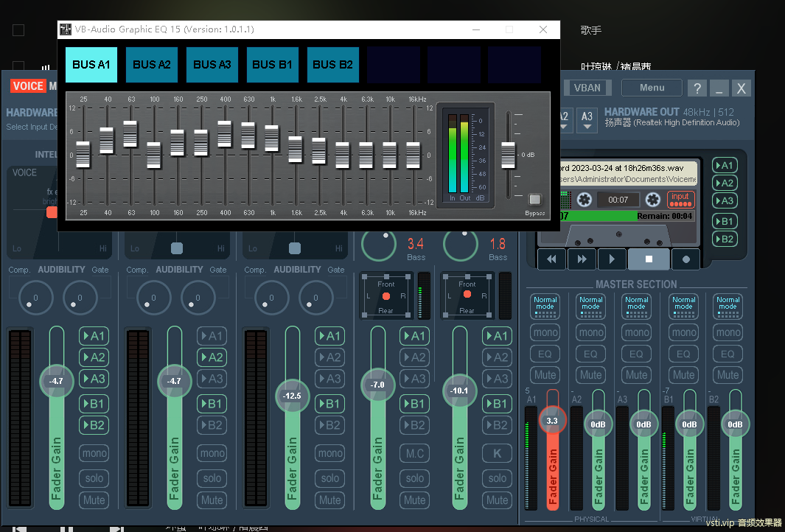
Task: Route recorder output to A3 bus
Action: (725, 201)
